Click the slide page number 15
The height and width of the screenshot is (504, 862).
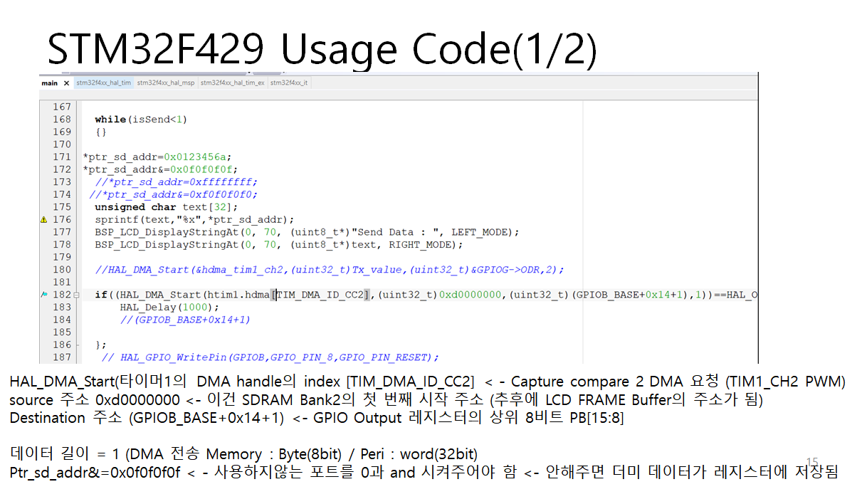click(x=812, y=463)
